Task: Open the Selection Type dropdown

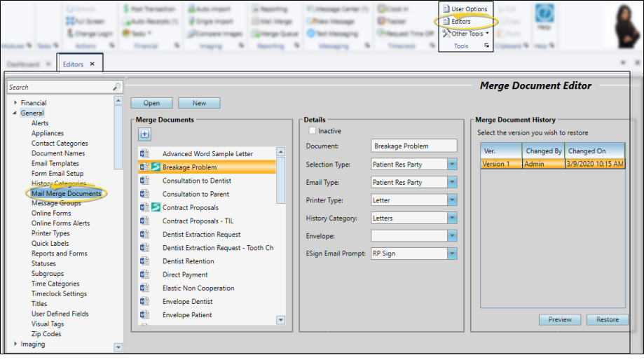Action: [x=452, y=165]
